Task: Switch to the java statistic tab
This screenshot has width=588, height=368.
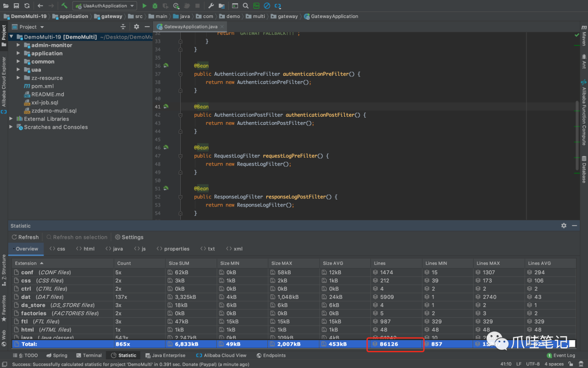Action: 114,249
